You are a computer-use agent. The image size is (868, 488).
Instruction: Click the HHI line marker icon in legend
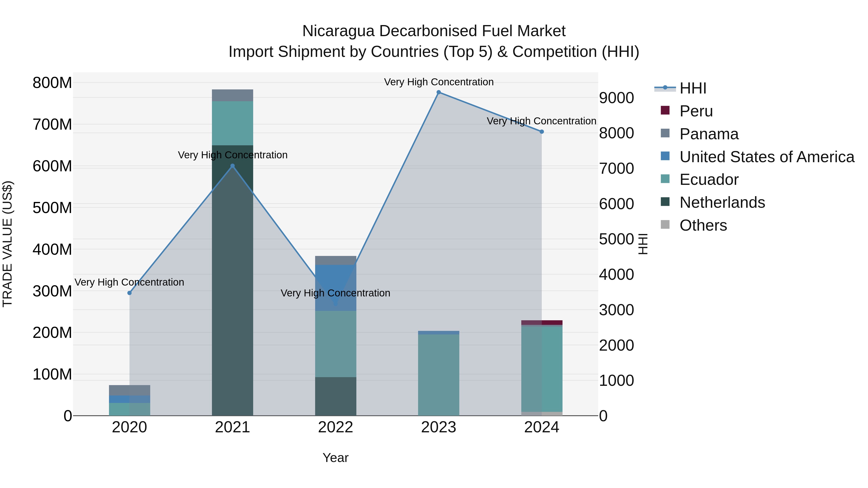coord(665,87)
